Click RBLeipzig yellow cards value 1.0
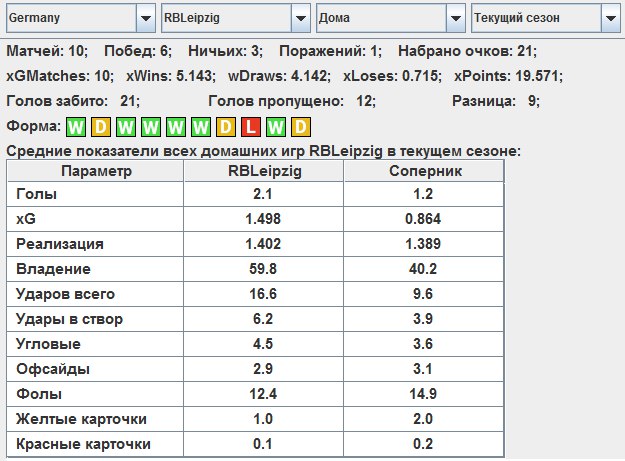The height and width of the screenshot is (461, 625). (263, 419)
